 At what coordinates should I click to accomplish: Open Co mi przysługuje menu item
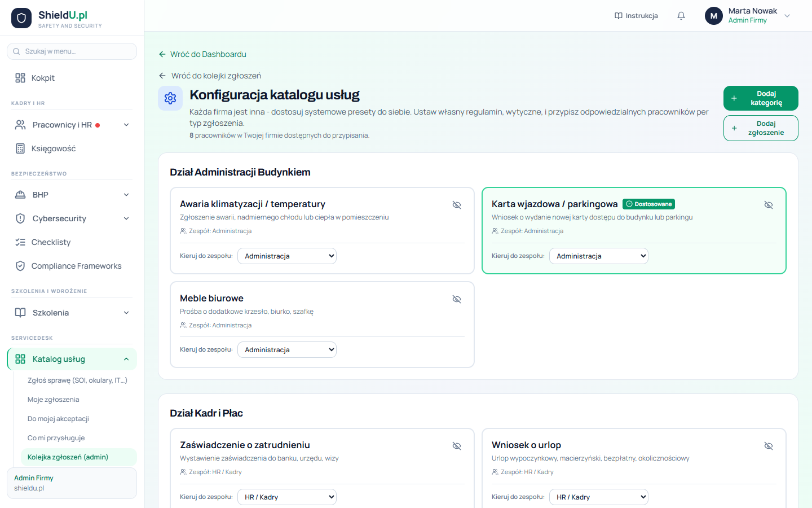tap(78, 438)
